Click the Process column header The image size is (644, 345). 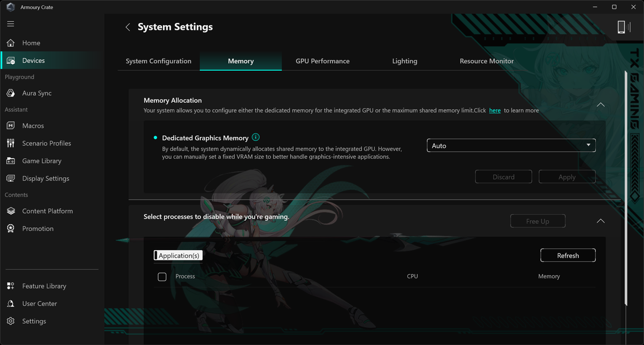pos(185,277)
